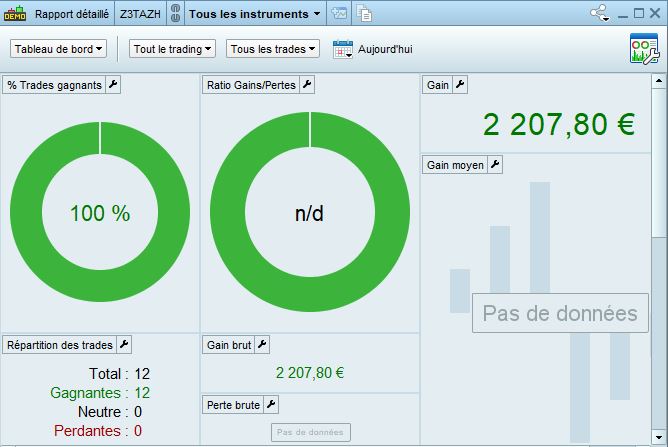The width and height of the screenshot is (668, 447).
Task: Open the Tableau de bord dropdown
Action: 58,49
